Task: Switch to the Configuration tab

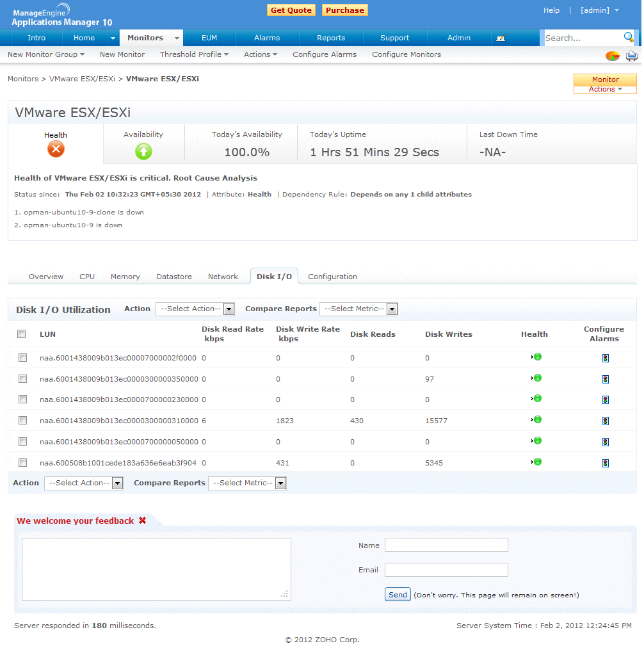Action: click(332, 277)
